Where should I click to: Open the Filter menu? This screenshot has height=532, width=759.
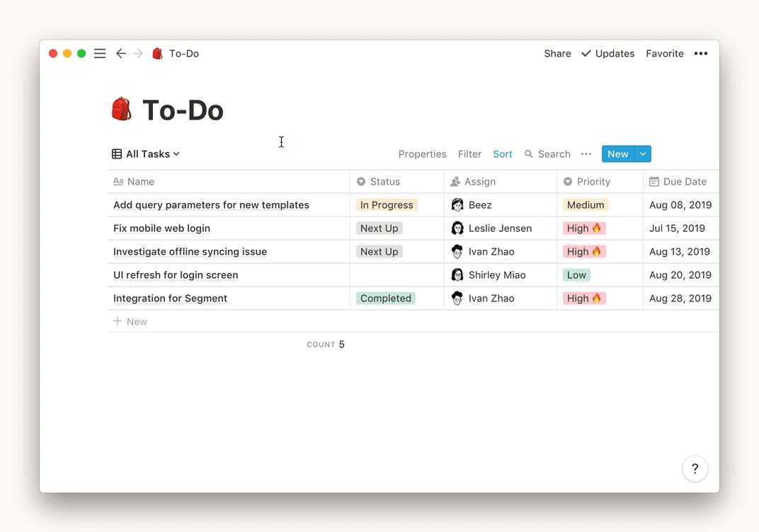pos(469,154)
